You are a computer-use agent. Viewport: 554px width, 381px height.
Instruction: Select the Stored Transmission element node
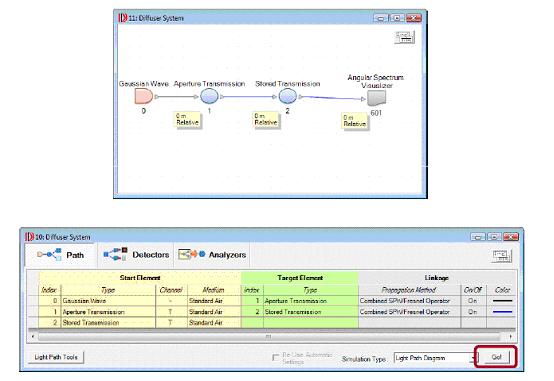288,96
